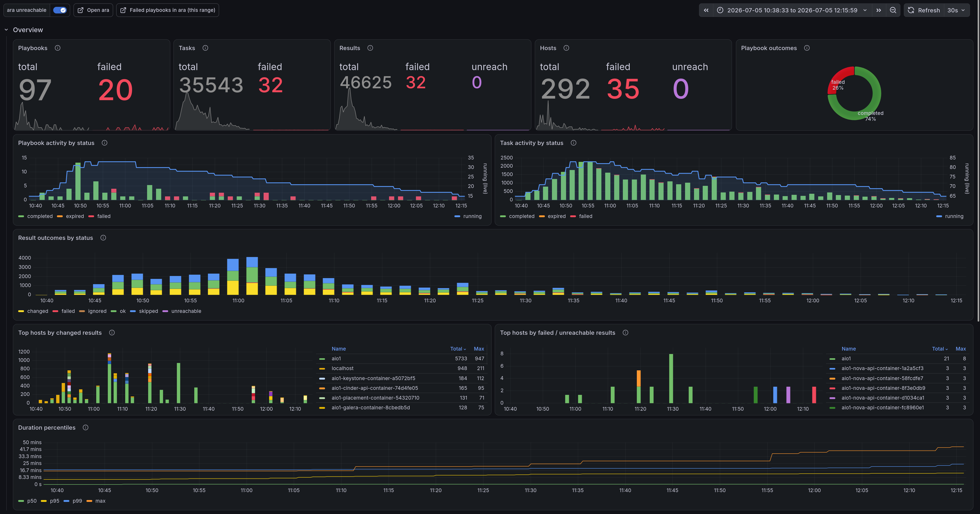Click the Refresh button
The height and width of the screenshot is (514, 980).
924,10
